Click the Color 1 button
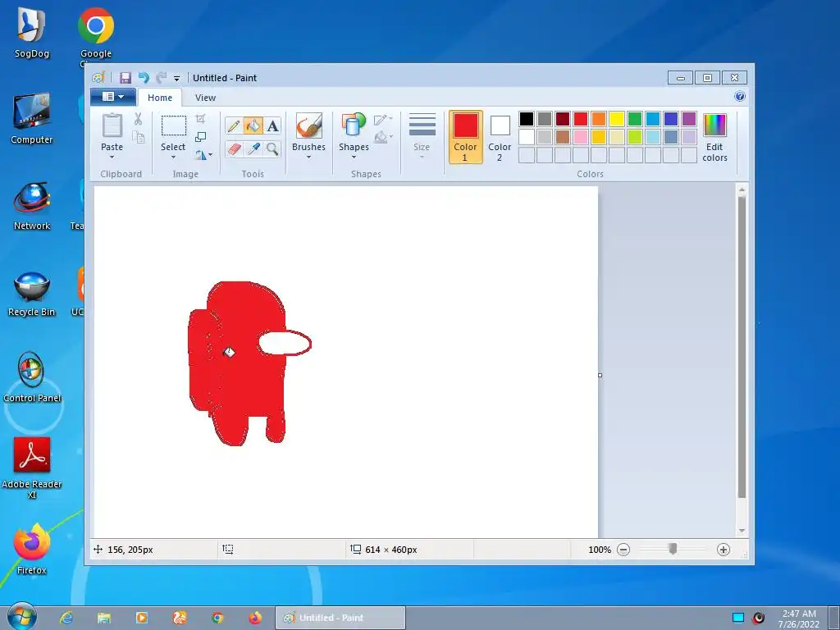 [x=466, y=137]
